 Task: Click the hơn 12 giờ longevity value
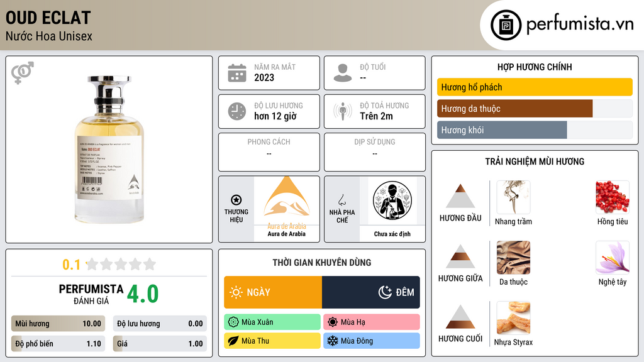coord(275,116)
